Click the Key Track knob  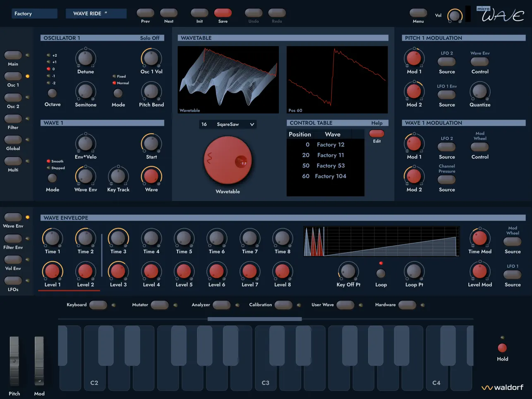[x=118, y=176]
